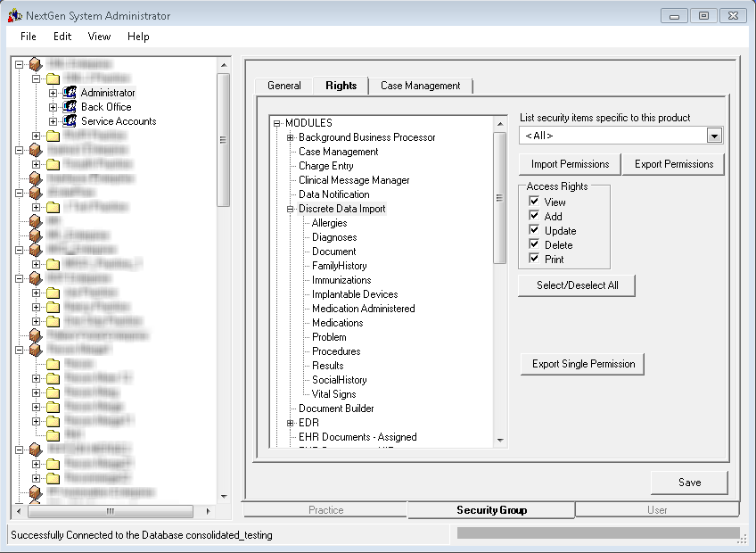Select the Charge Entry module
Screen dimensions: 756x553
click(x=326, y=166)
